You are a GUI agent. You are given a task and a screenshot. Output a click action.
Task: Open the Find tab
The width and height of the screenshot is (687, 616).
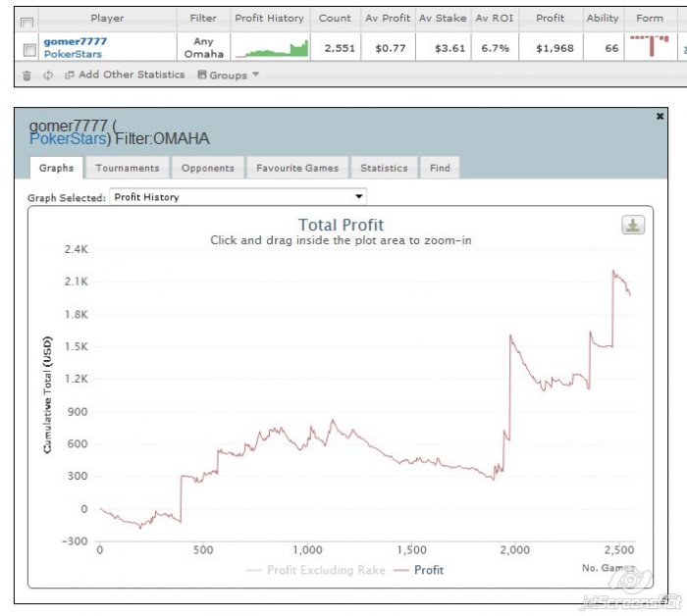point(440,168)
